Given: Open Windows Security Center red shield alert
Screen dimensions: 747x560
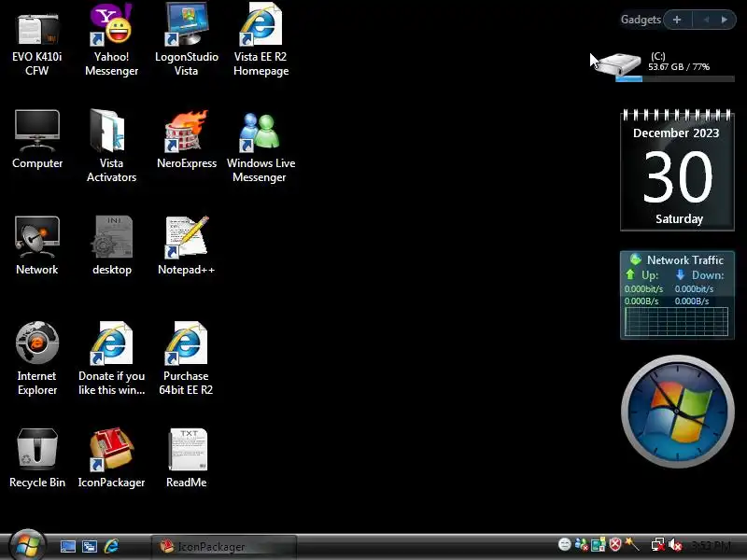Looking at the screenshot, I should (x=615, y=544).
